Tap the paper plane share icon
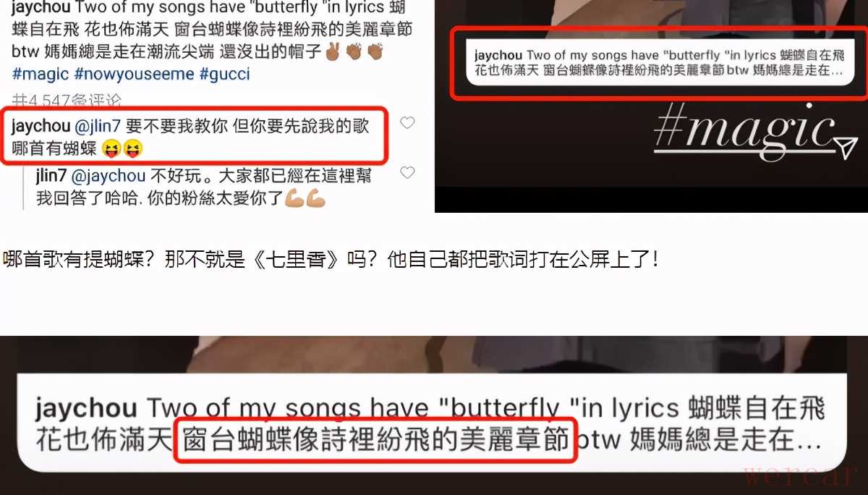868x495 pixels. click(x=845, y=147)
